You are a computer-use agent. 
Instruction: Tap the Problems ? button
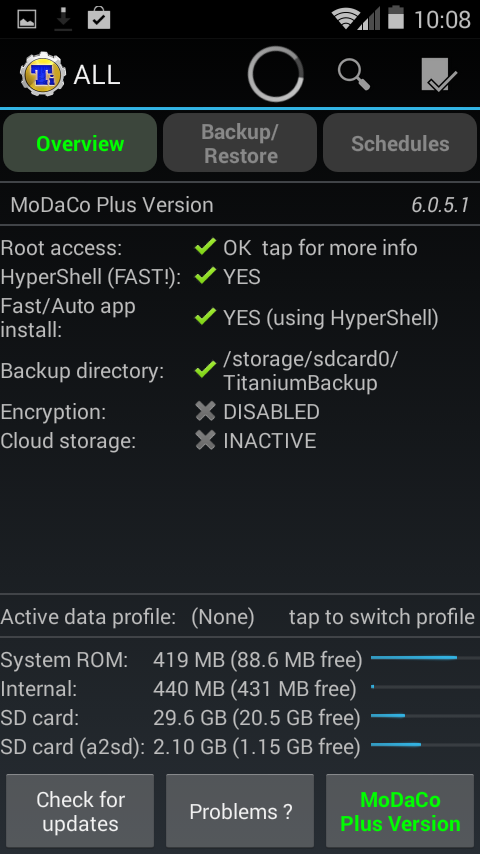point(240,811)
